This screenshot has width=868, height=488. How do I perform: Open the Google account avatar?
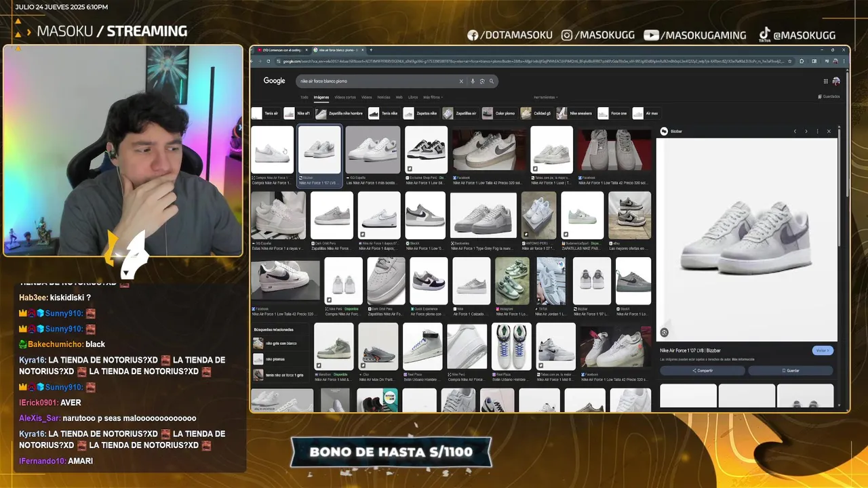click(x=836, y=81)
